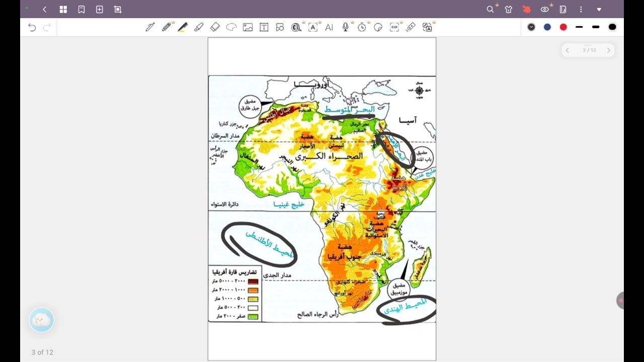Bookmark the current page
The height and width of the screenshot is (362, 644).
tap(82, 10)
